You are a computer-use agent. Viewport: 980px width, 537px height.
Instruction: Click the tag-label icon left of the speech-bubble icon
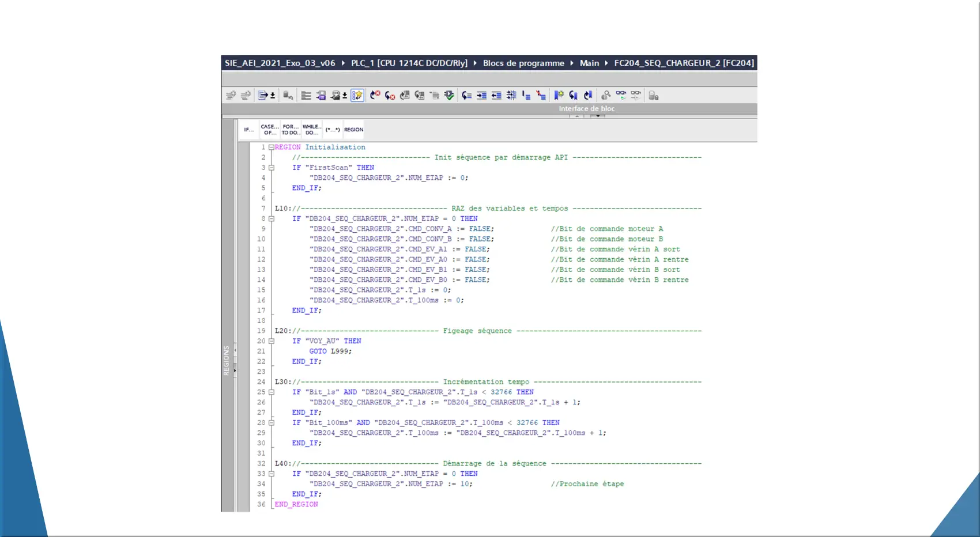click(x=321, y=96)
